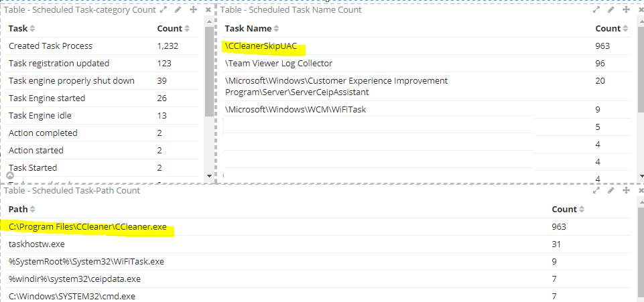
Task: Select the Created Task Process row
Action: coord(102,46)
